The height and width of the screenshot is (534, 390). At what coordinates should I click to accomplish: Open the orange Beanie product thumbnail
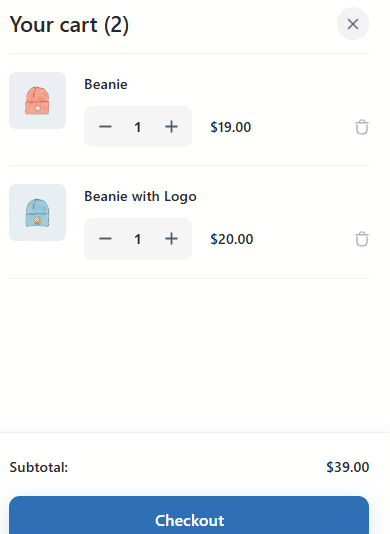37,100
